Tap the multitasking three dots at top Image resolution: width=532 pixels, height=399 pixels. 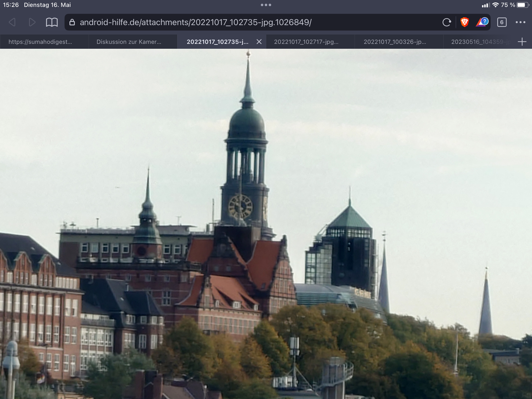click(x=266, y=5)
